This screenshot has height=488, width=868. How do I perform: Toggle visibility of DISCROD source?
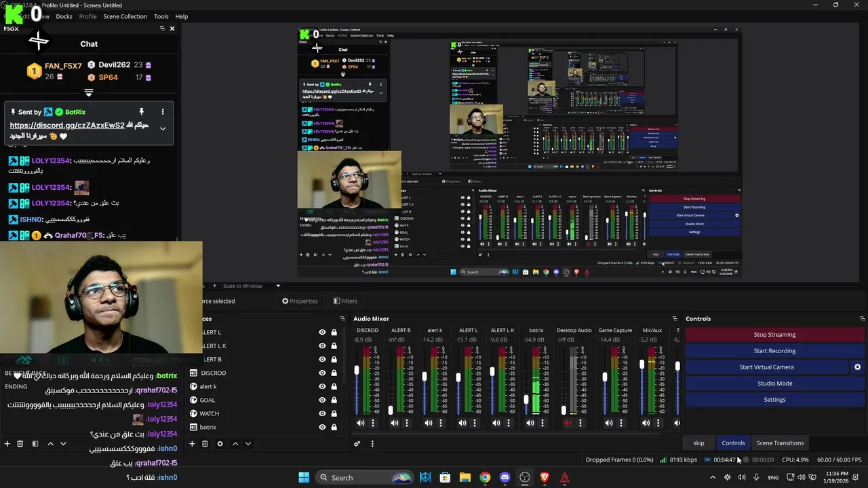click(x=322, y=373)
